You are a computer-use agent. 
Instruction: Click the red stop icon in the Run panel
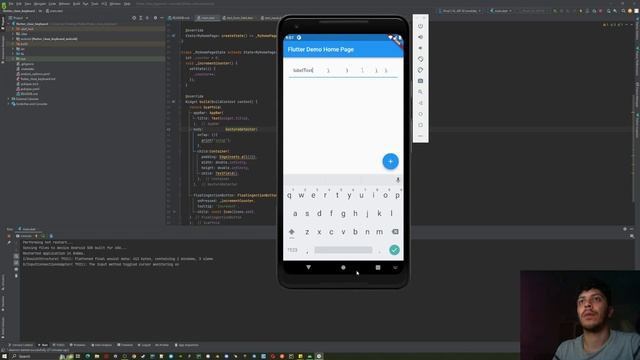coord(9,236)
